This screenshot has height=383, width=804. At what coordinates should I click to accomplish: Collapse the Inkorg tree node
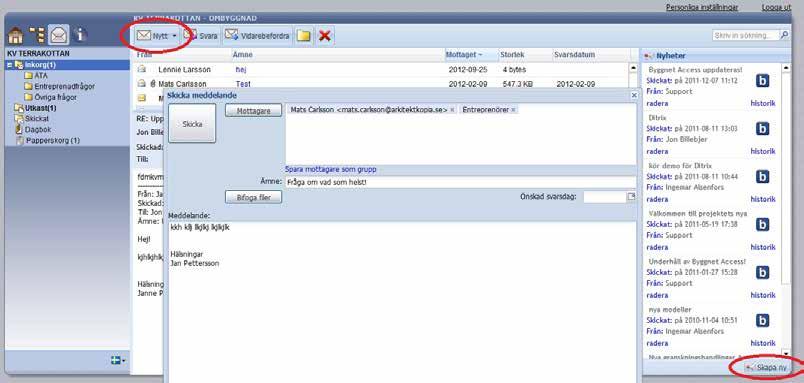9,65
